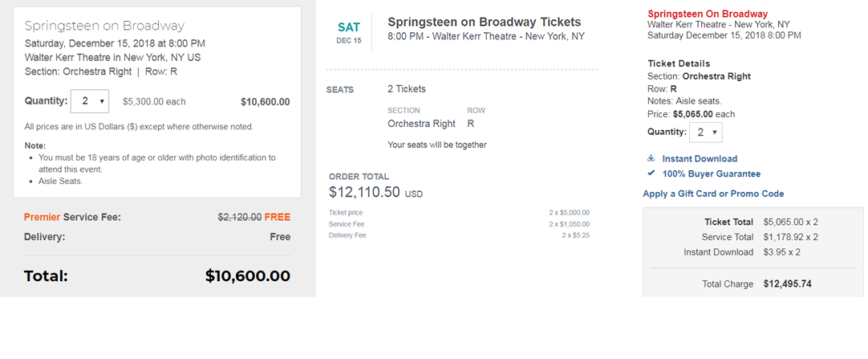The height and width of the screenshot is (359, 868).
Task: Click the Your seats will be together note
Action: 436,145
